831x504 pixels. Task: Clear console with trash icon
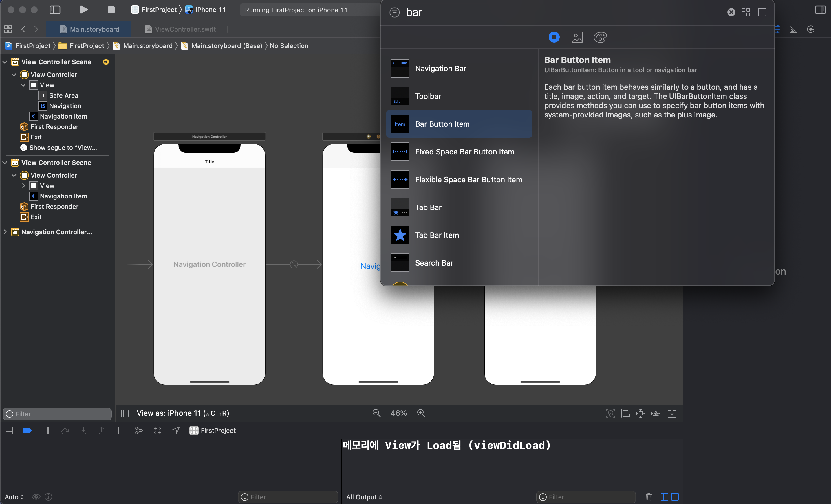649,497
